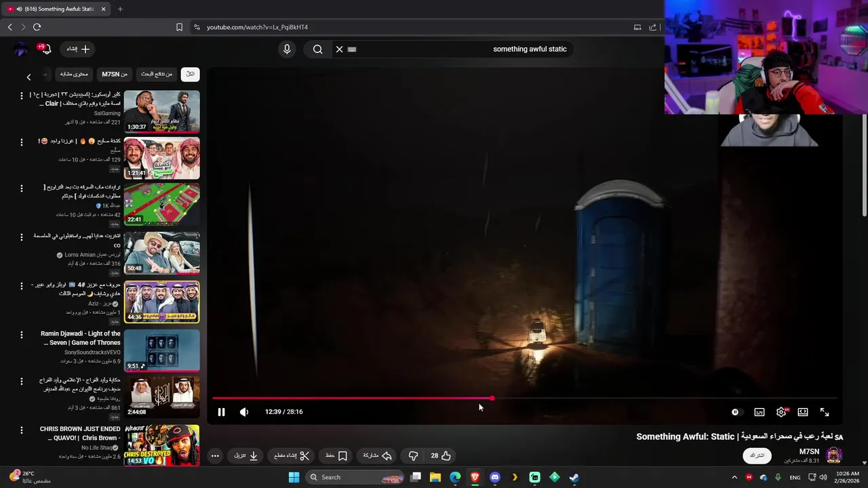Open CHRIS BROWN JUST ENDED QUAVO video title
Viewport: 868px width, 488px height.
[x=80, y=434]
